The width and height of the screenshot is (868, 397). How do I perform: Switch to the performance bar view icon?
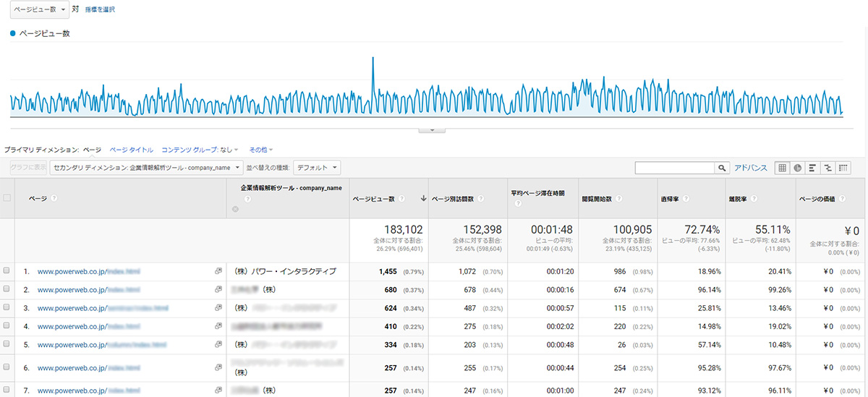pyautogui.click(x=812, y=168)
